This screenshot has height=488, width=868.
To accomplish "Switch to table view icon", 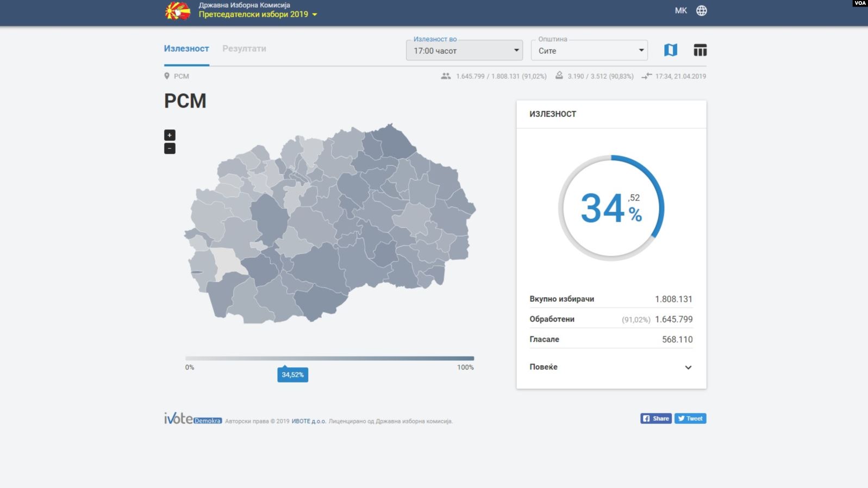I will point(700,50).
